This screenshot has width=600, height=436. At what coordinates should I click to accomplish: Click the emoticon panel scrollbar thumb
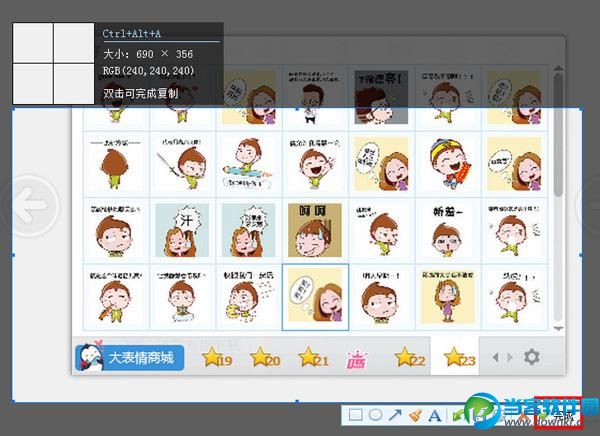558,134
